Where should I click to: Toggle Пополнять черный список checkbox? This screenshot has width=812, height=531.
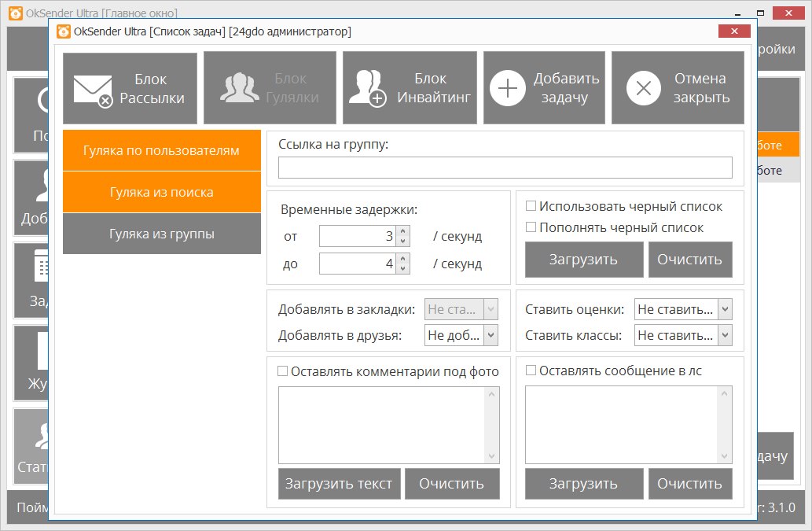pyautogui.click(x=531, y=227)
